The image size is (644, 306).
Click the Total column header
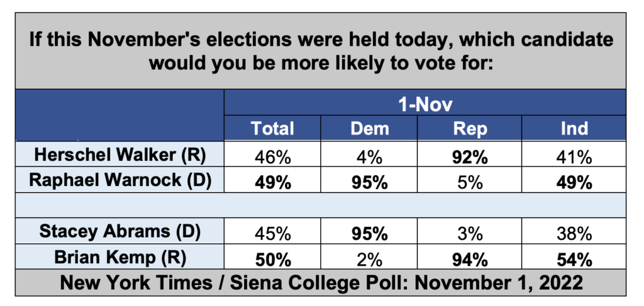point(273,128)
